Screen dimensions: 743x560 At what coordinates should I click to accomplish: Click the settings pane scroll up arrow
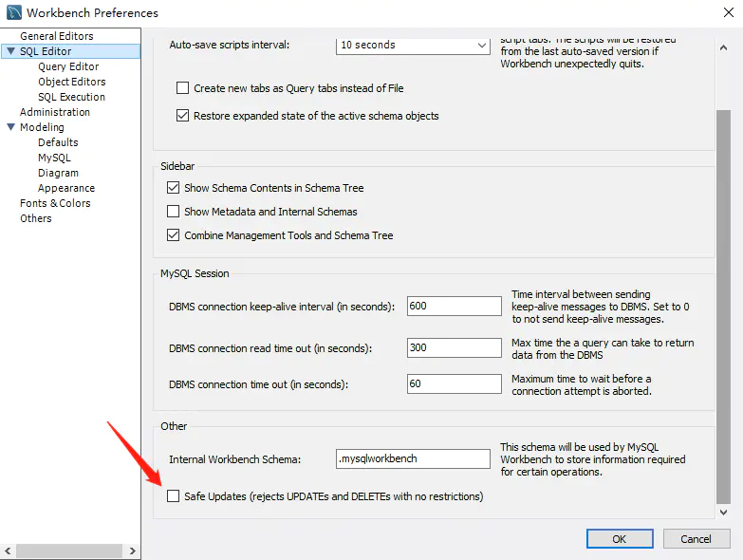tap(724, 47)
